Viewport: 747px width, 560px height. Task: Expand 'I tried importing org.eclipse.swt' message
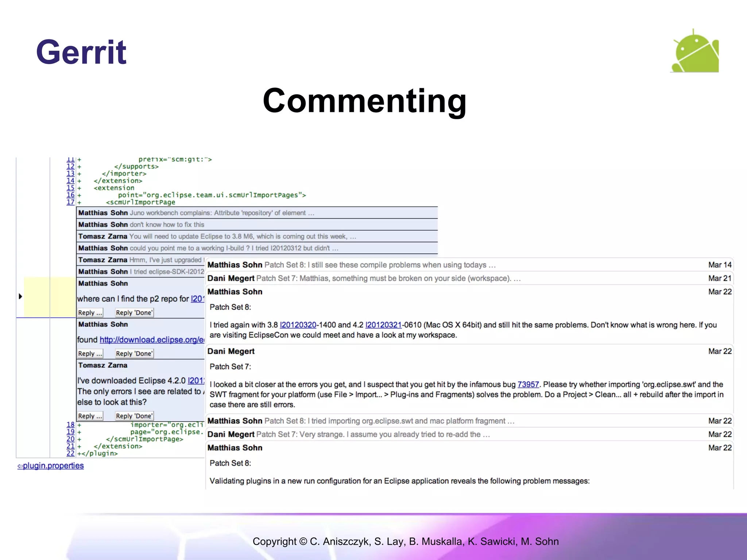469,421
